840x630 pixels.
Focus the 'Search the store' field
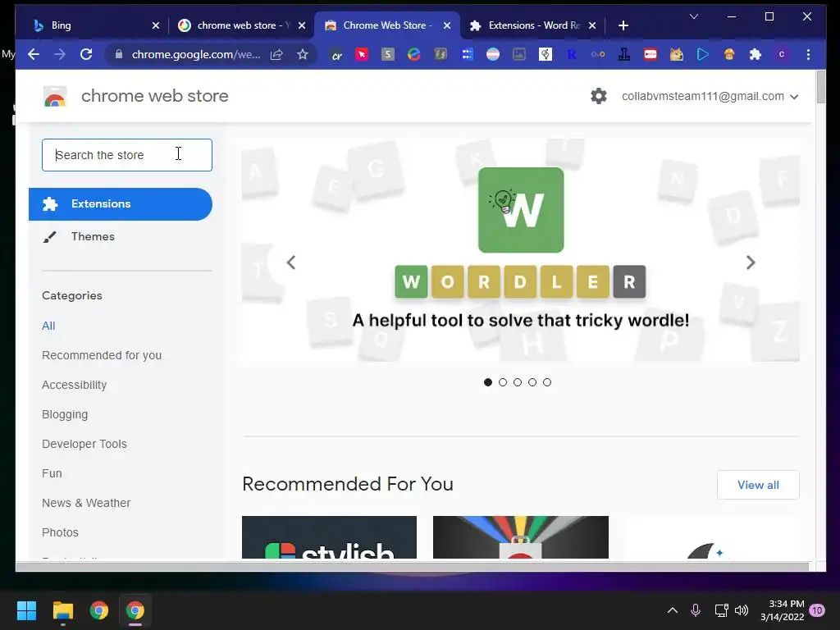127,155
